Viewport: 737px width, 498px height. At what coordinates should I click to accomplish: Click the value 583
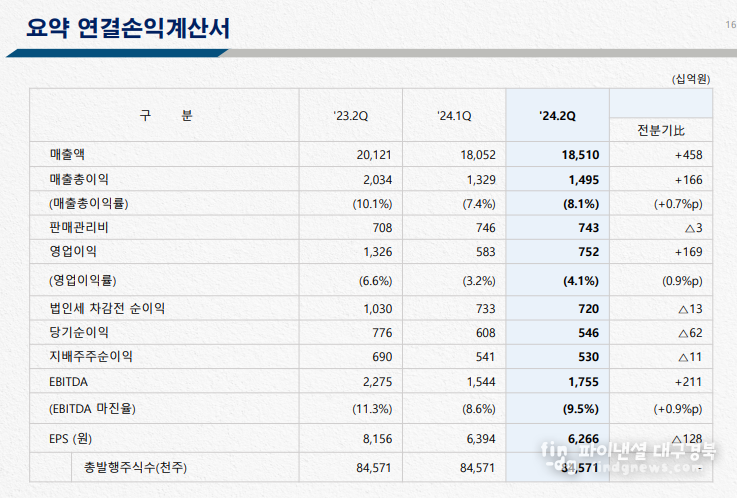point(486,252)
